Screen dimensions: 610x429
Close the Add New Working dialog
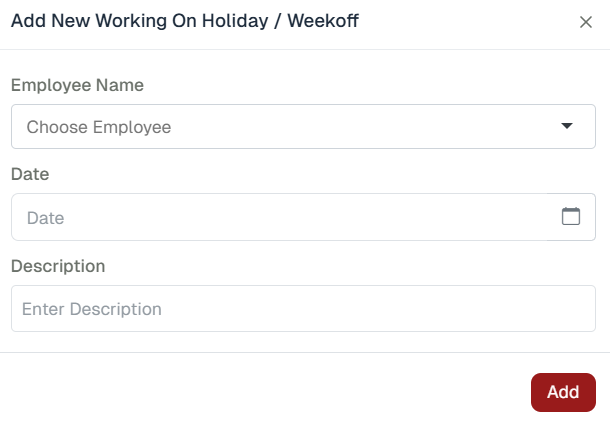point(586,22)
